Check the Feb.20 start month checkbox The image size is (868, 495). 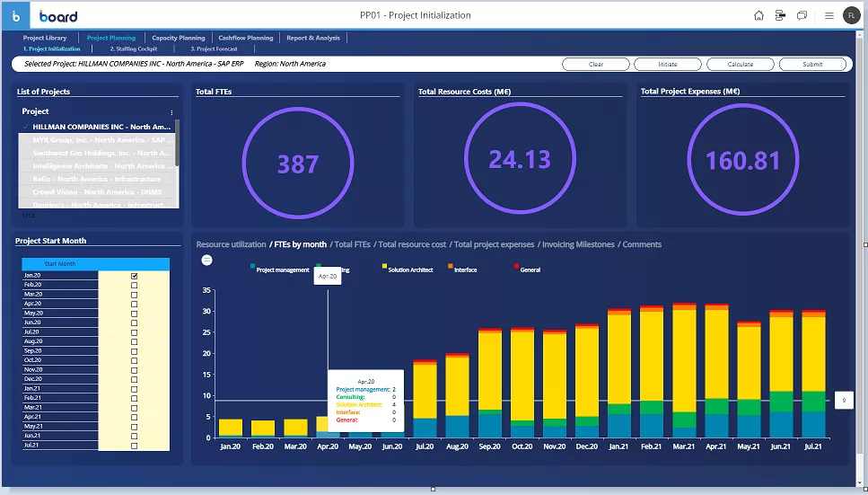pyautogui.click(x=134, y=285)
